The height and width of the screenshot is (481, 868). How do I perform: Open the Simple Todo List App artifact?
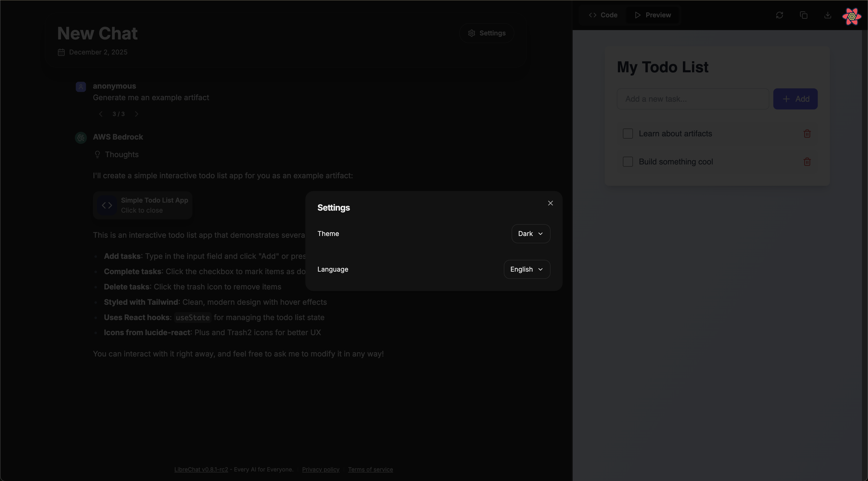(x=143, y=205)
